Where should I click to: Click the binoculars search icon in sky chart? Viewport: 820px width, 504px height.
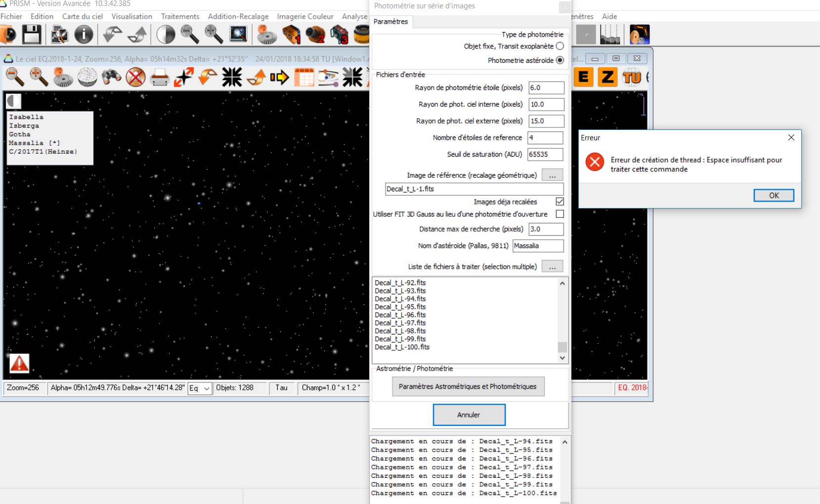point(111,77)
